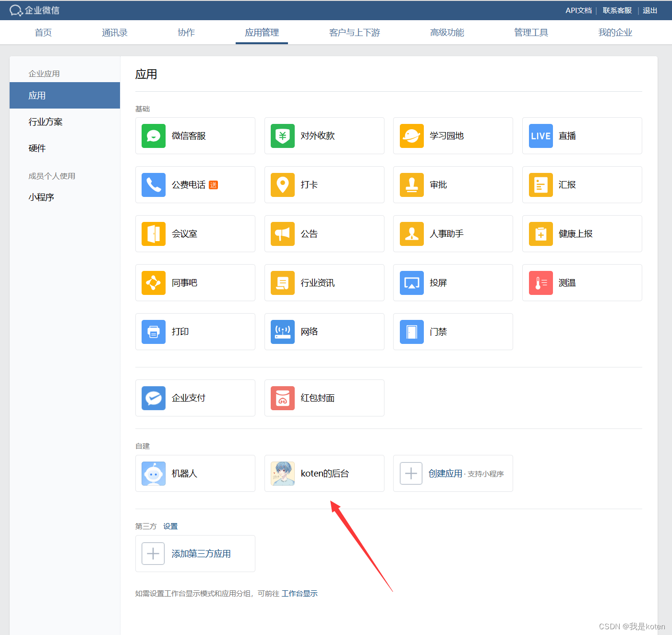
Task: Go to the 我的企业 tab
Action: tap(615, 33)
